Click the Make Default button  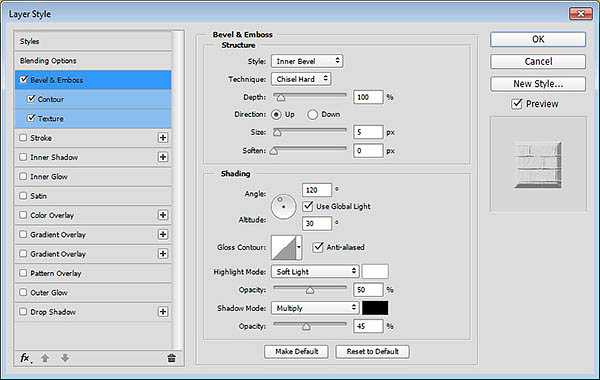[296, 351]
